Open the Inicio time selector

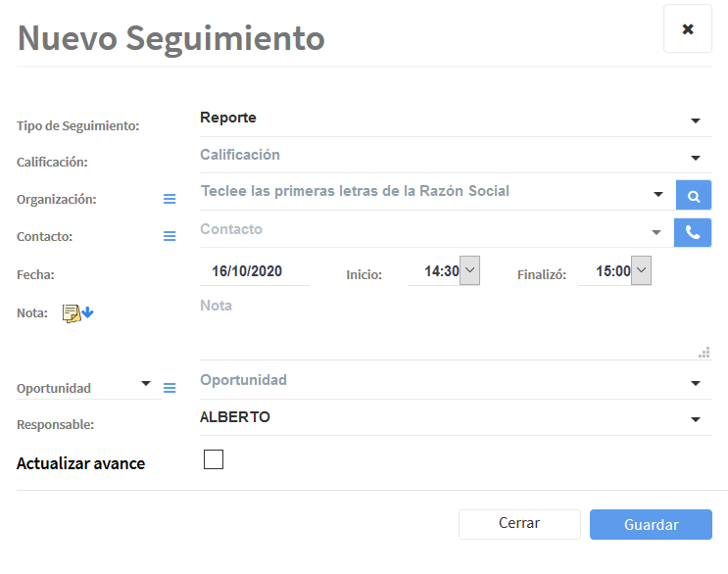469,270
